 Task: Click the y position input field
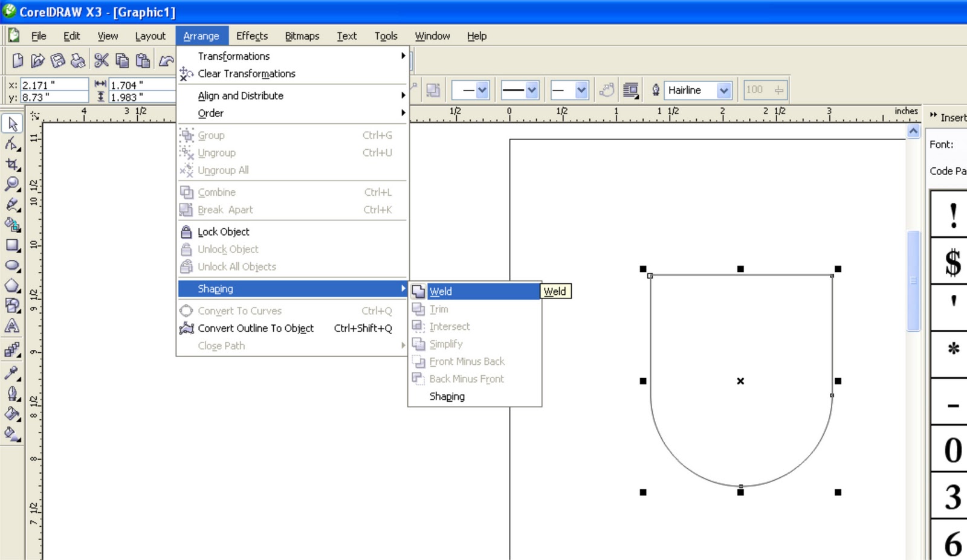pos(54,97)
